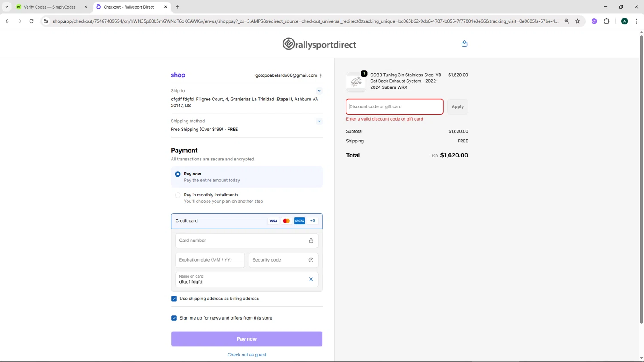
Task: Bookmark this page with the star
Action: [x=577, y=21]
